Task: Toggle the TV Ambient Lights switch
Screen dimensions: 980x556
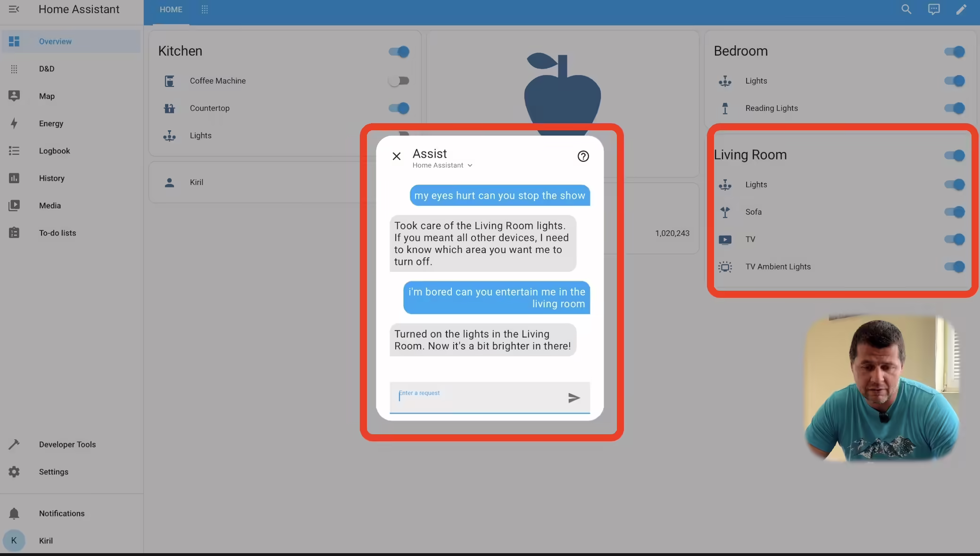Action: coord(955,267)
